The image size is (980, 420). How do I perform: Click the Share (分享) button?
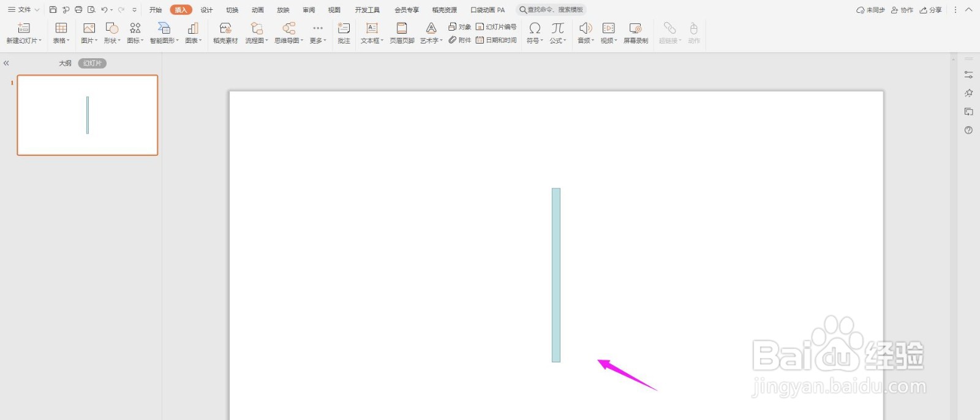coord(930,10)
